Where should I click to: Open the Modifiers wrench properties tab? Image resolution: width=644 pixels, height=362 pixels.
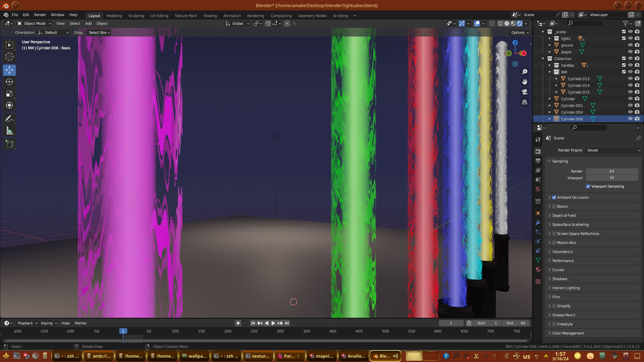pos(538,223)
